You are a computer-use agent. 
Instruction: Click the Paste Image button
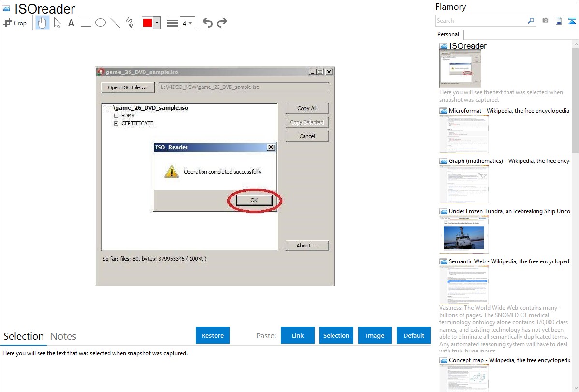(375, 335)
